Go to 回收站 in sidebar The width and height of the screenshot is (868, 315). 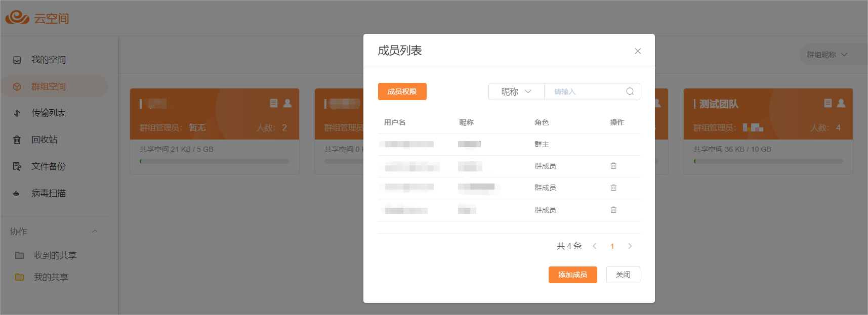tap(44, 140)
